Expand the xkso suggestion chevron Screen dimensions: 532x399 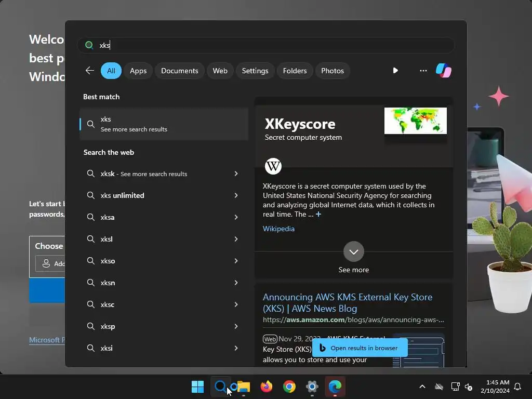coord(236,261)
